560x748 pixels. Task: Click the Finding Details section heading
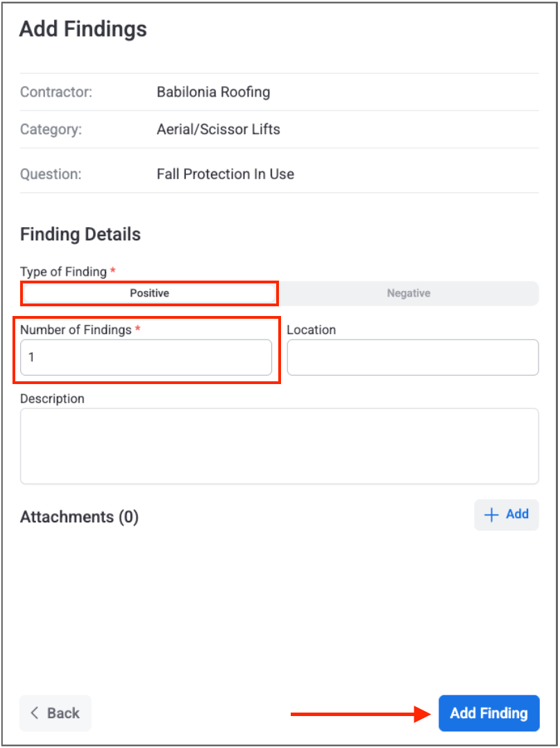pos(80,234)
